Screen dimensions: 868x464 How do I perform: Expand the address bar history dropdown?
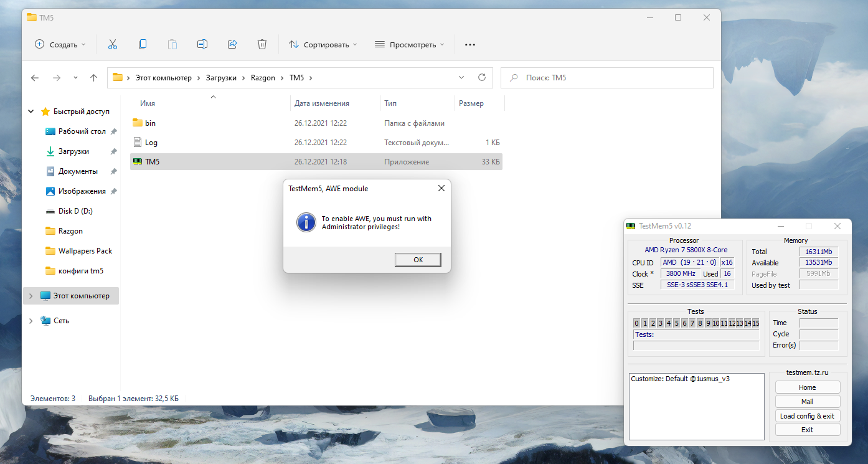click(x=461, y=78)
